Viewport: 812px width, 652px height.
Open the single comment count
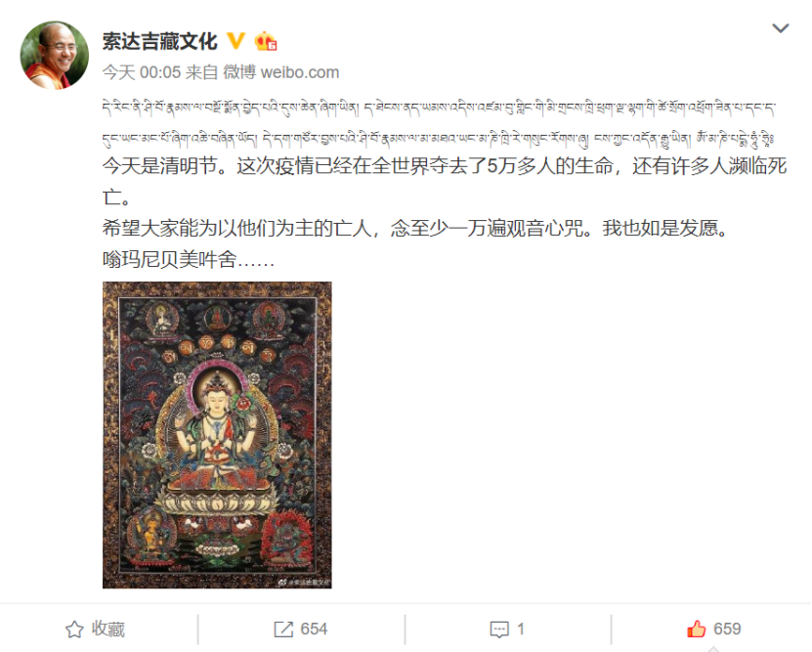(521, 630)
